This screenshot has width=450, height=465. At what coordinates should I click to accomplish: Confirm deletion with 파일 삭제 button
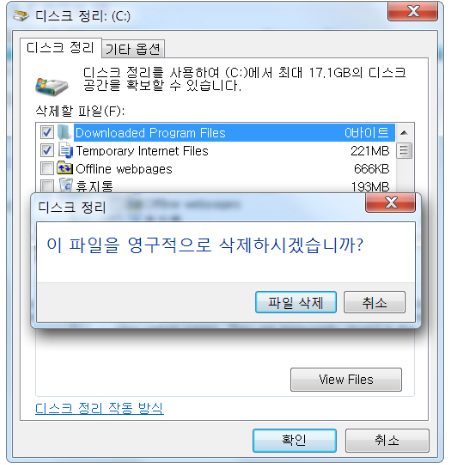tap(296, 302)
